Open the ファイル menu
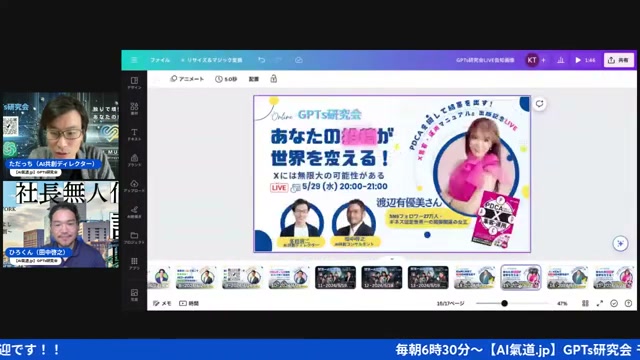640x360 pixels. point(160,60)
